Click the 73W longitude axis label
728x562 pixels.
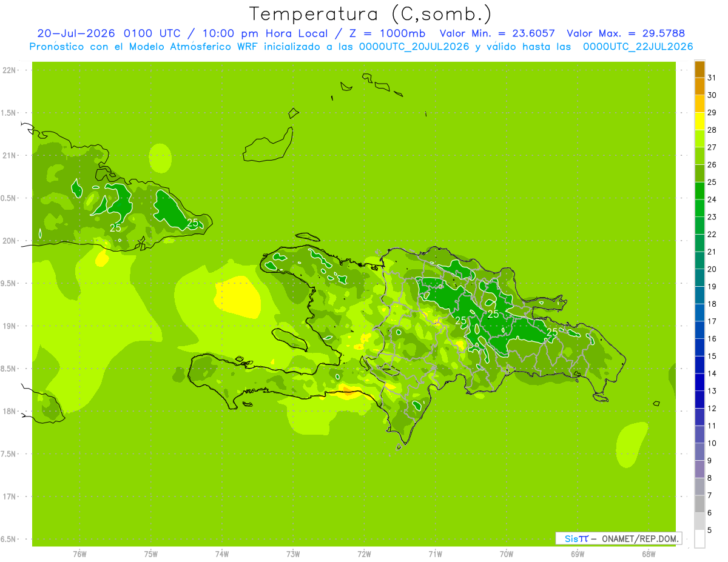pyautogui.click(x=293, y=554)
